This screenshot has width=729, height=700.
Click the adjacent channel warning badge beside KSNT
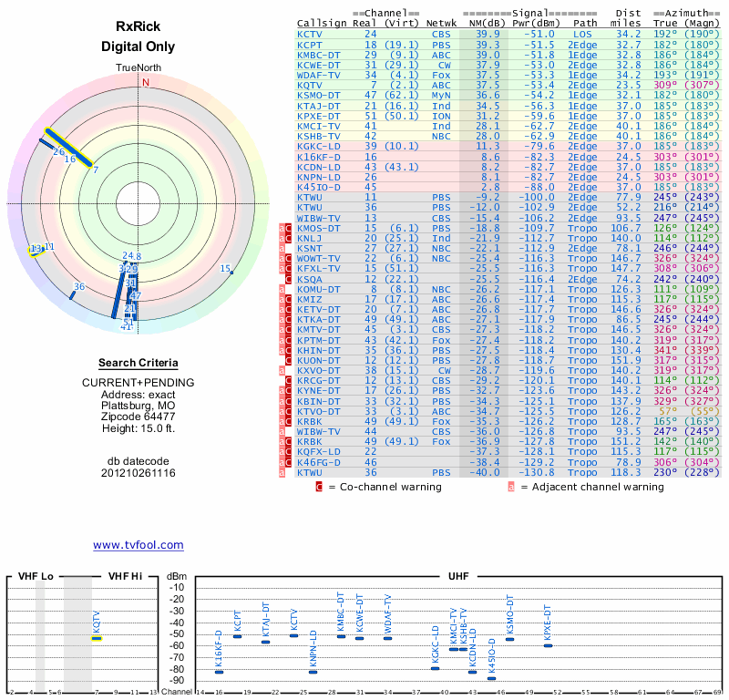[282, 248]
